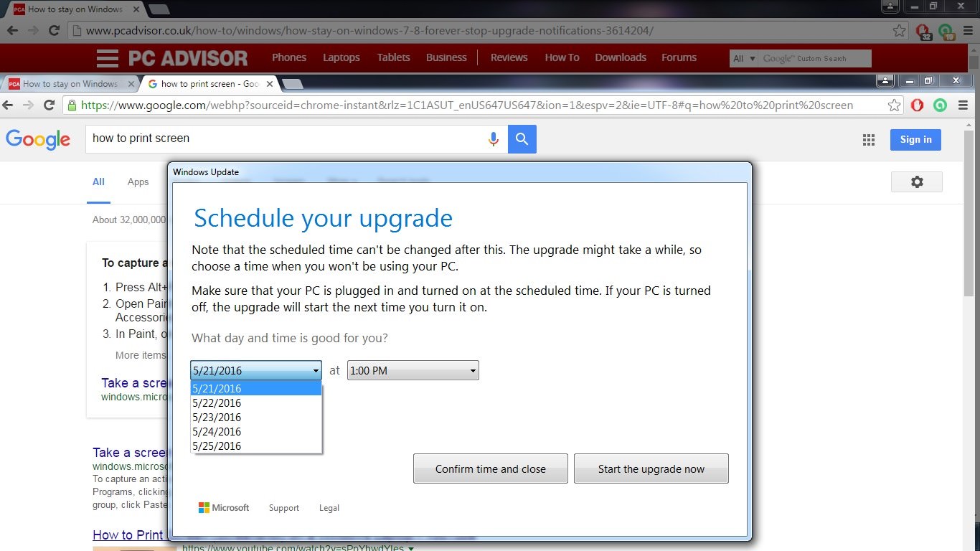
Task: Click the PC Advisor hamburger menu icon
Action: point(107,58)
